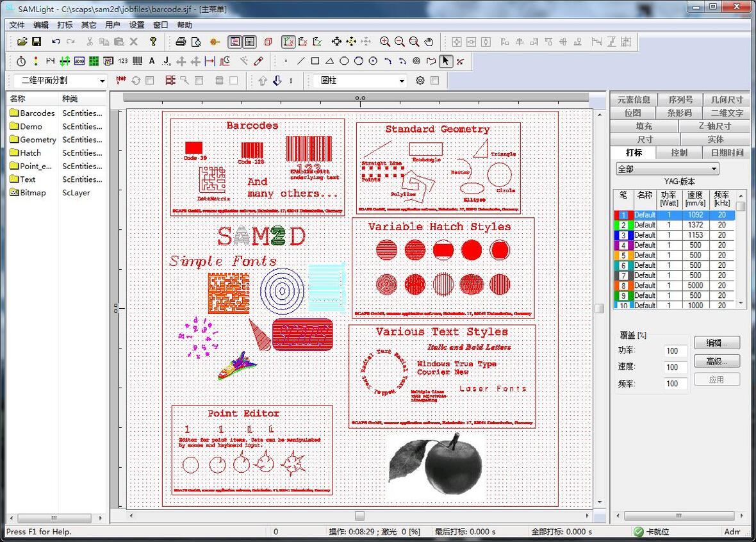
Task: Choose the barcode creation tool
Action: 137,62
